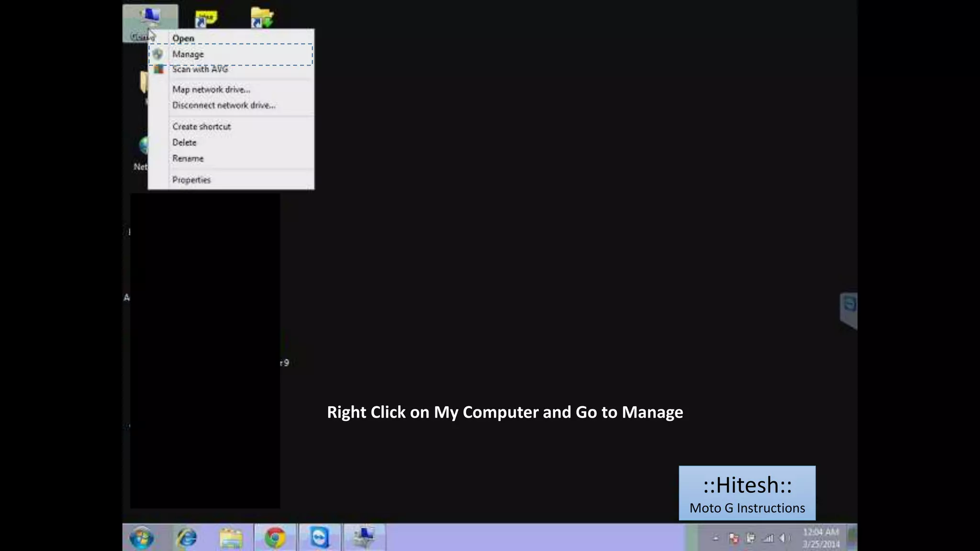The image size is (980, 551).
Task: Click Scan with AVG menu entry
Action: pyautogui.click(x=200, y=69)
